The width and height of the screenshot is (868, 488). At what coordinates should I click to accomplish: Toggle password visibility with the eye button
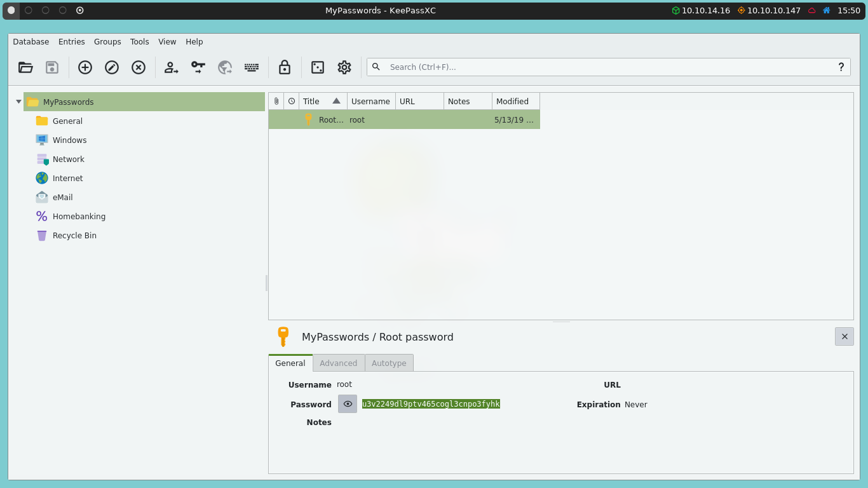tap(348, 403)
